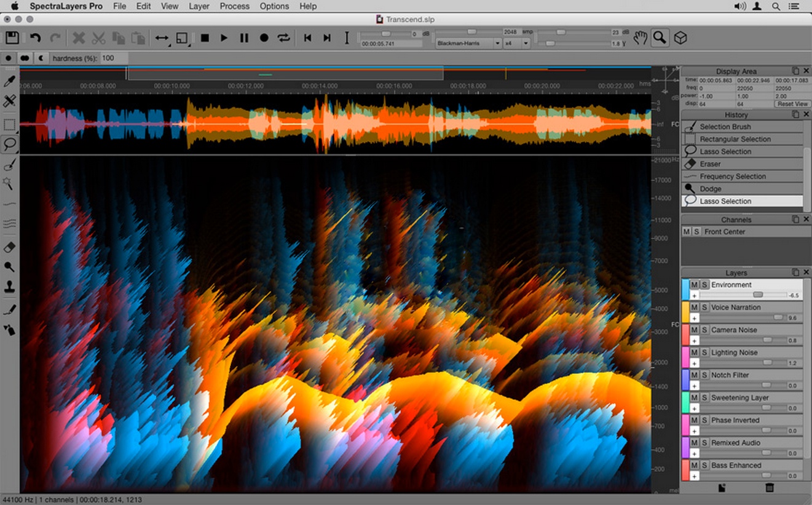Solo the Lighting Noise layer

click(x=704, y=352)
